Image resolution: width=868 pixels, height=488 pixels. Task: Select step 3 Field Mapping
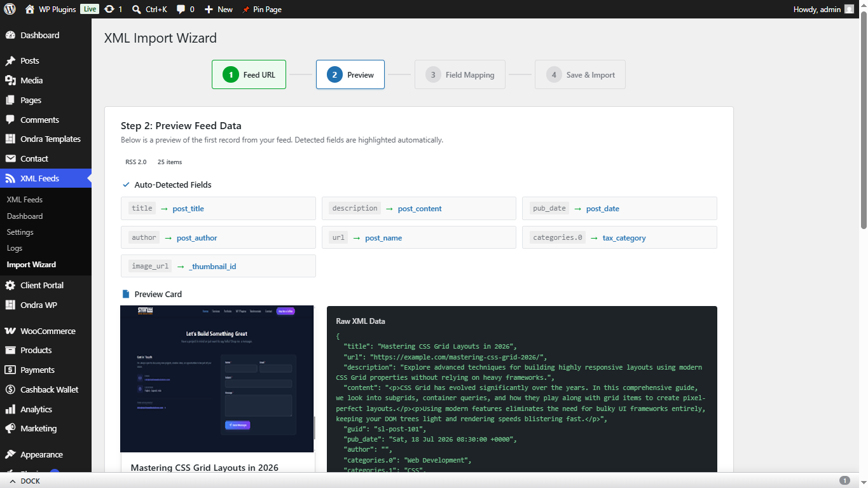tap(460, 74)
